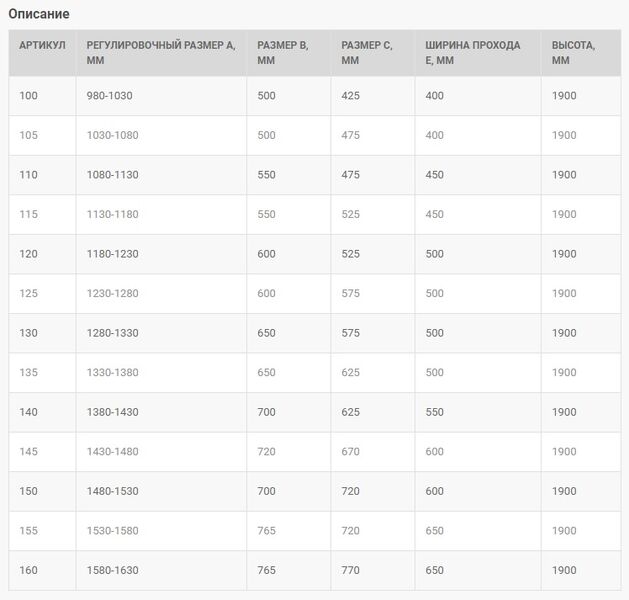Select article 100 in first row
The image size is (629, 600).
click(x=28, y=96)
